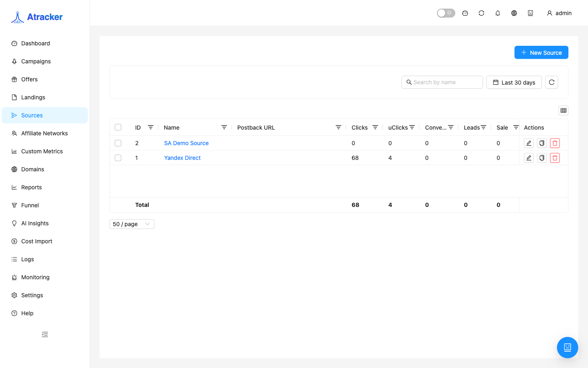The width and height of the screenshot is (588, 368).
Task: Open Reports page
Action: [x=45, y=187]
